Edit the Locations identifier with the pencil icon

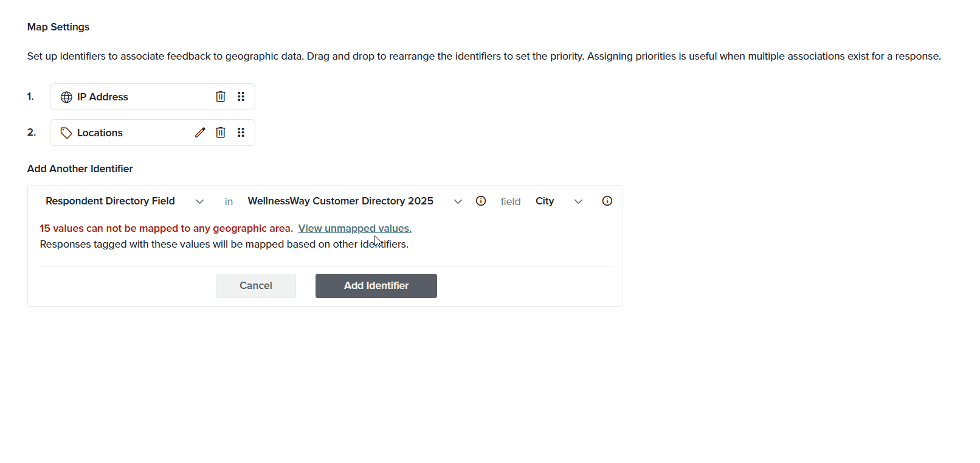(x=200, y=133)
